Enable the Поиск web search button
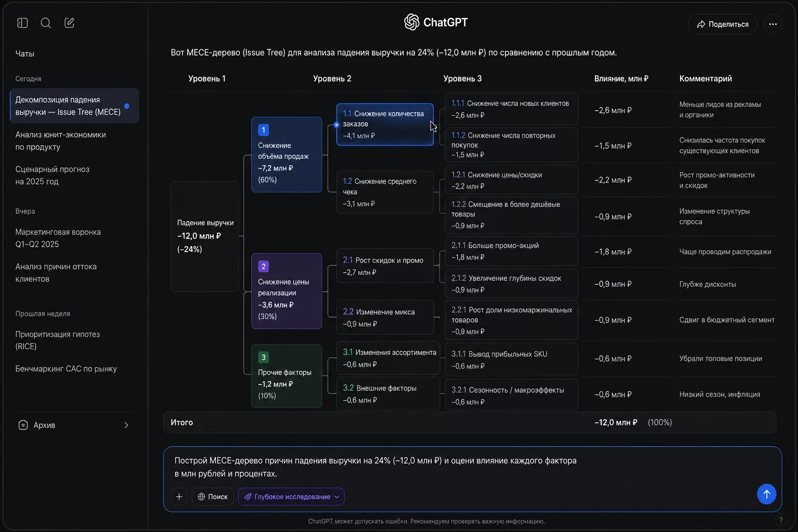The height and width of the screenshot is (532, 798). (212, 497)
